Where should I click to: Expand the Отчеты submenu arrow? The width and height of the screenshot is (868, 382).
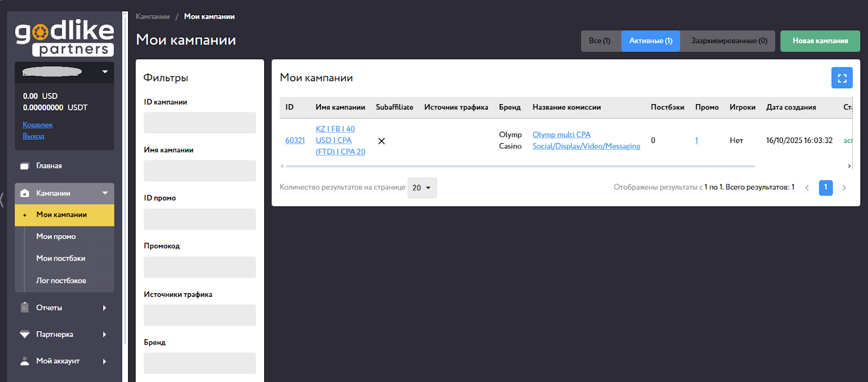pyautogui.click(x=105, y=308)
